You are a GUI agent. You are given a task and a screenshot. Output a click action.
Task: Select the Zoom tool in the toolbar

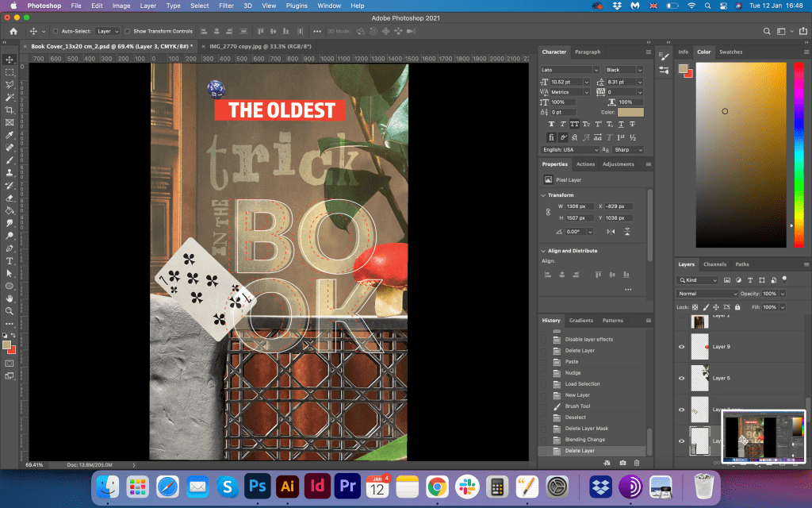point(10,310)
